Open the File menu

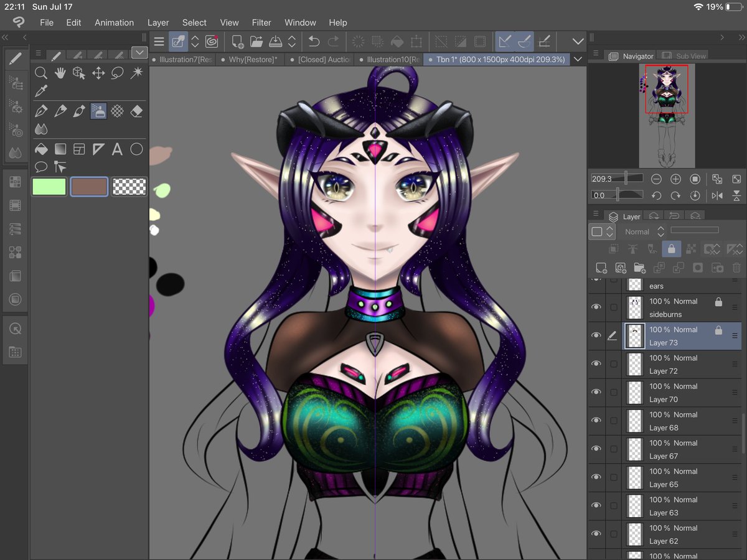click(x=47, y=22)
